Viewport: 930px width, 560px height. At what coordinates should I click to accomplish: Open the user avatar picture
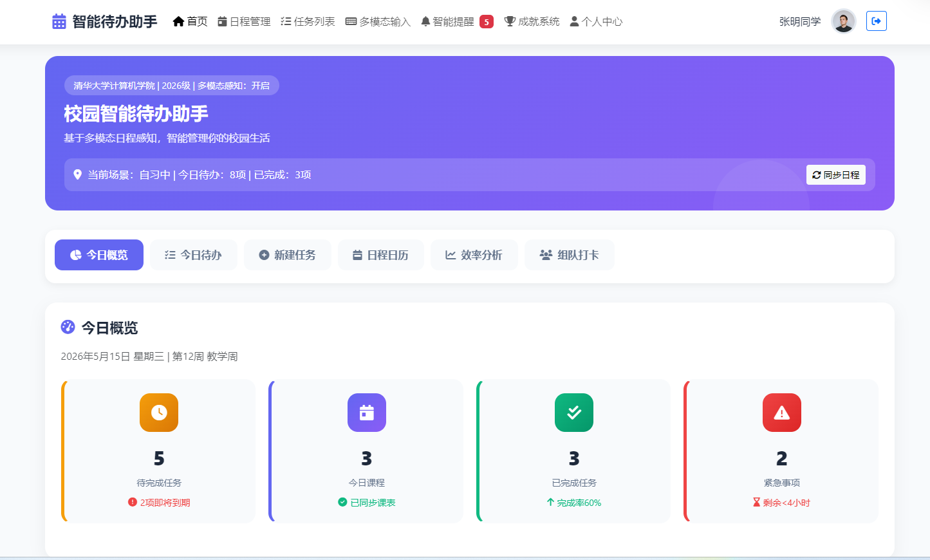(843, 21)
